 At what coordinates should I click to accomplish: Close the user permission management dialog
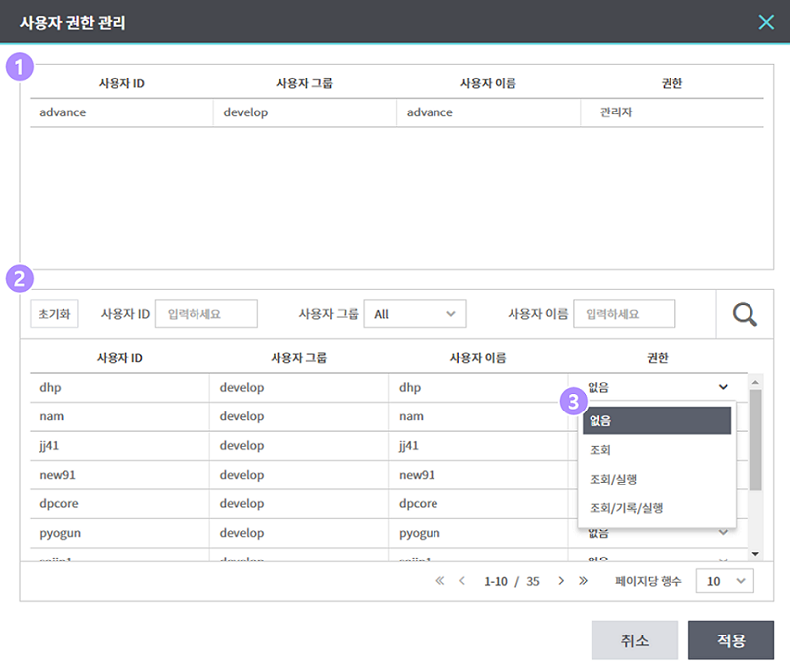[766, 22]
